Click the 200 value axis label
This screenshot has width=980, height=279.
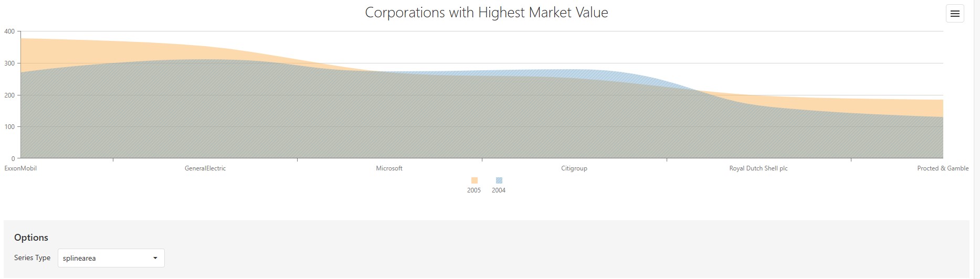point(9,95)
